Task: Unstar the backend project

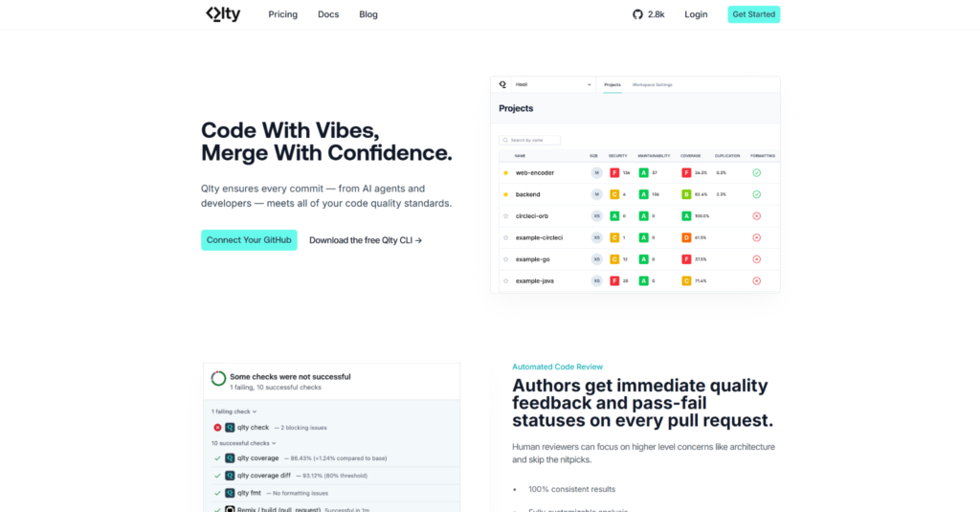Action: point(505,194)
